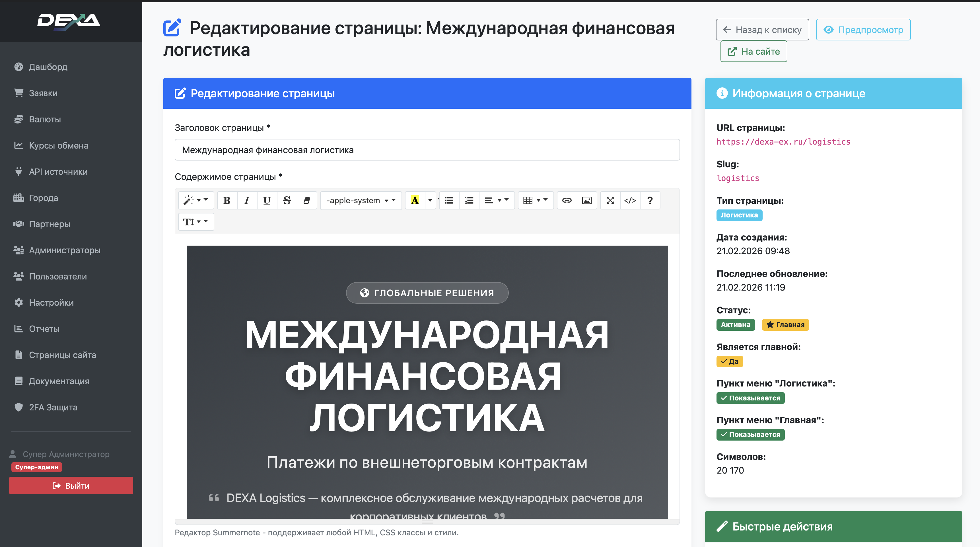Viewport: 980px width, 547px height.
Task: Click the edit icon beside the page heading
Action: pyautogui.click(x=172, y=28)
